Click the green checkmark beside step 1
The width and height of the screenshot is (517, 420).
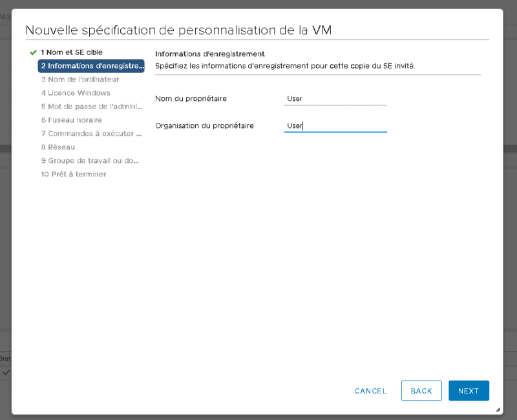pyautogui.click(x=33, y=52)
